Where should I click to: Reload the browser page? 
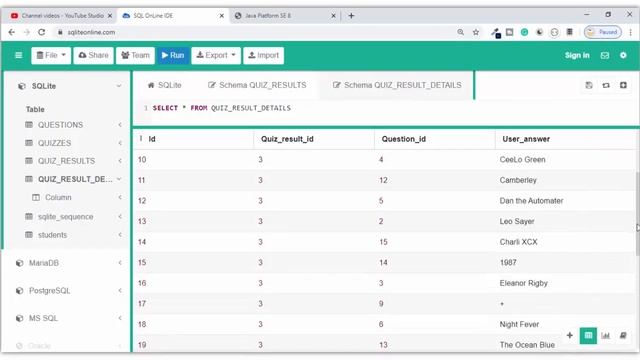click(x=42, y=32)
